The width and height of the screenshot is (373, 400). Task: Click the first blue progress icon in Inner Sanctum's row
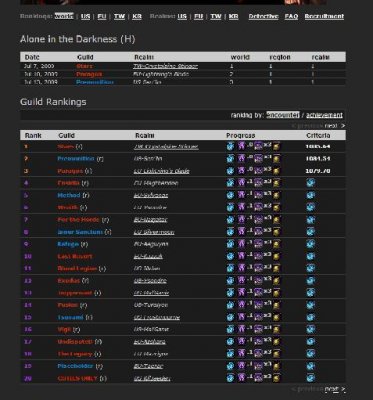click(x=230, y=232)
